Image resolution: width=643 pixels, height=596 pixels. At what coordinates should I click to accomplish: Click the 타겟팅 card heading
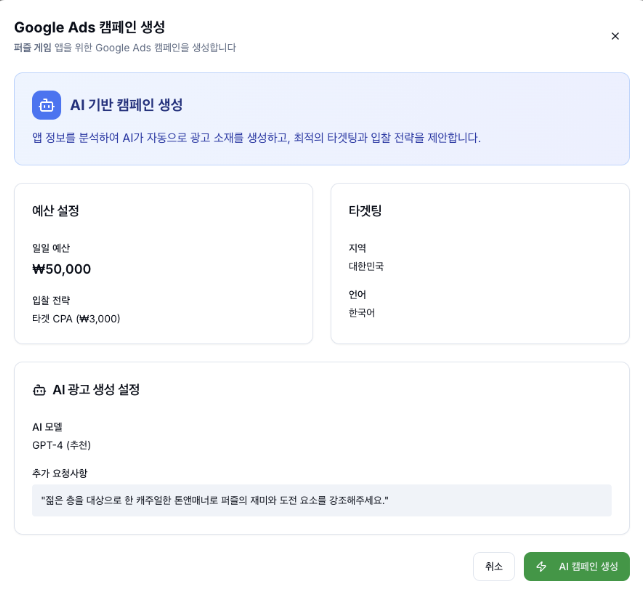[x=365, y=211]
